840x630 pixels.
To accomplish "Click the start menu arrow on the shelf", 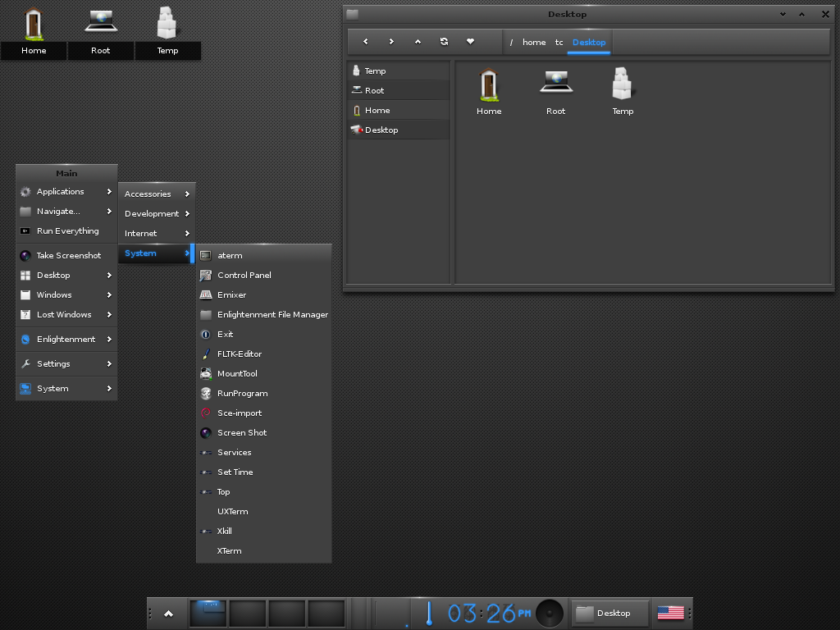I will 168,613.
